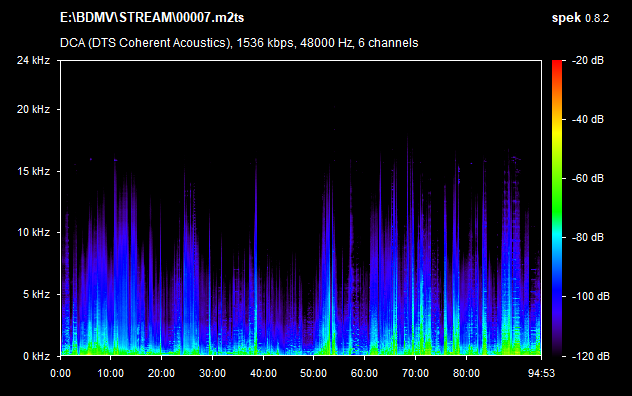Click the 5 kHz frequency axis label
The image size is (632, 396).
click(x=36, y=294)
